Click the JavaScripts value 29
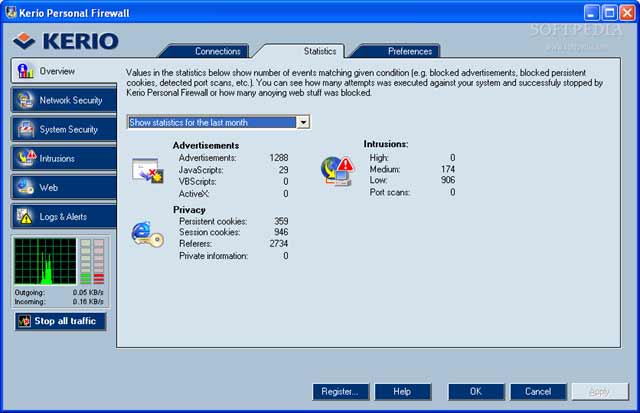Viewport: 640px width, 413px height. (x=284, y=170)
